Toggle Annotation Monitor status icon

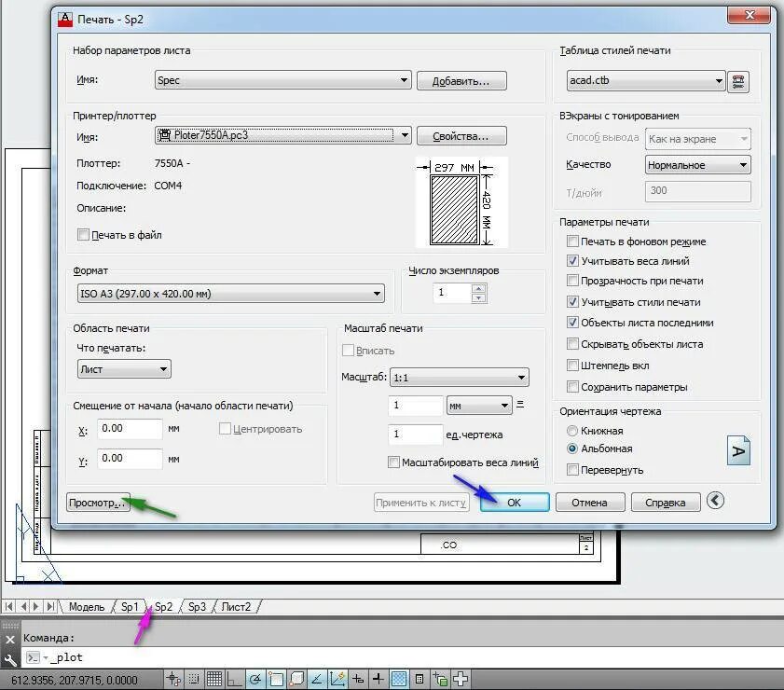coord(461,679)
